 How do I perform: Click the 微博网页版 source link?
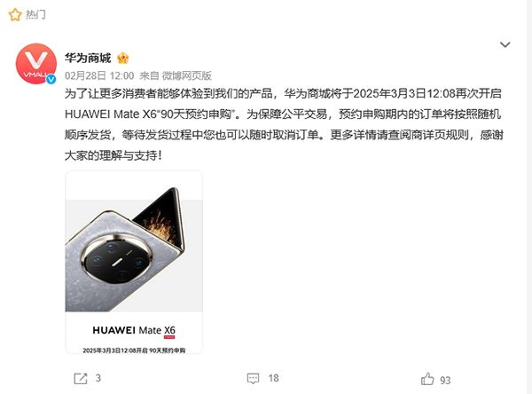coord(186,75)
